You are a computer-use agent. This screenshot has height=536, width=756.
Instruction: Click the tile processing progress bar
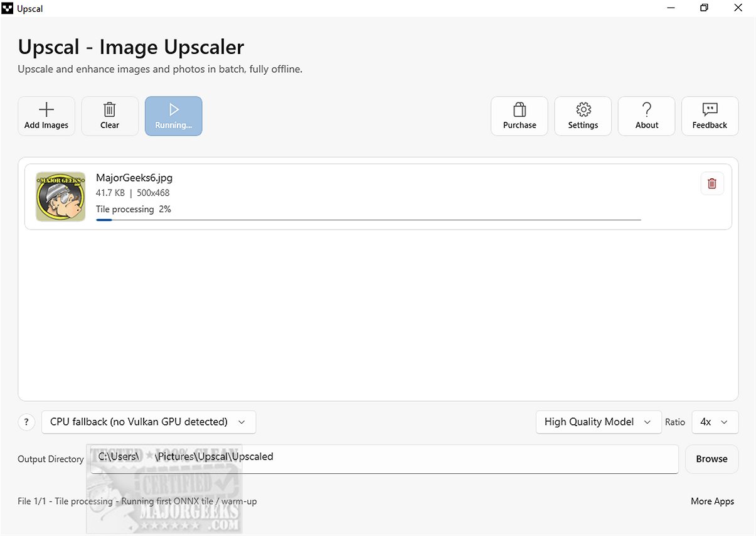coord(368,220)
